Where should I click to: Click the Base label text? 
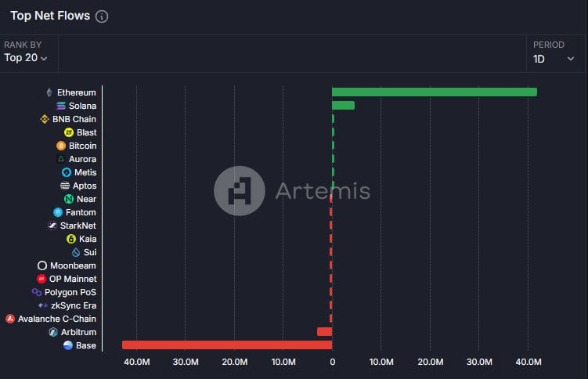tap(86, 345)
